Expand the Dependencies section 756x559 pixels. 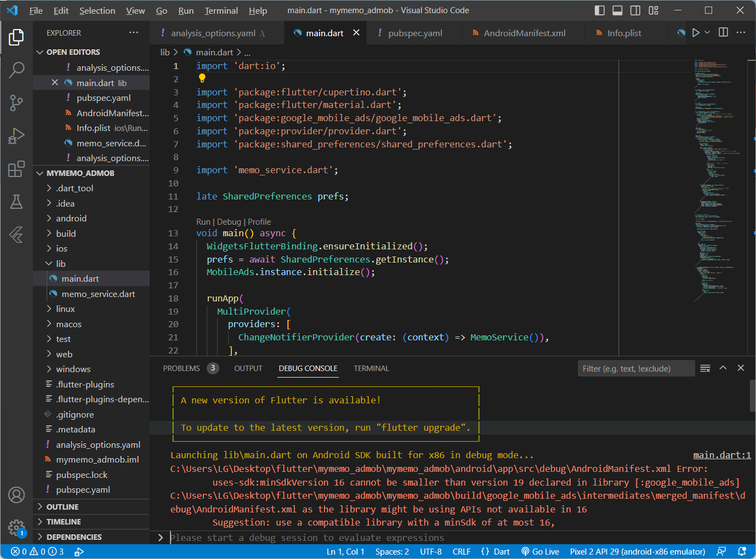tap(91, 537)
